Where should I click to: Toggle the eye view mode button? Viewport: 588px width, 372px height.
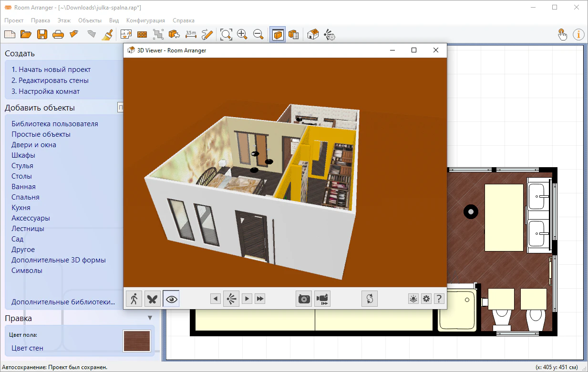pyautogui.click(x=171, y=299)
